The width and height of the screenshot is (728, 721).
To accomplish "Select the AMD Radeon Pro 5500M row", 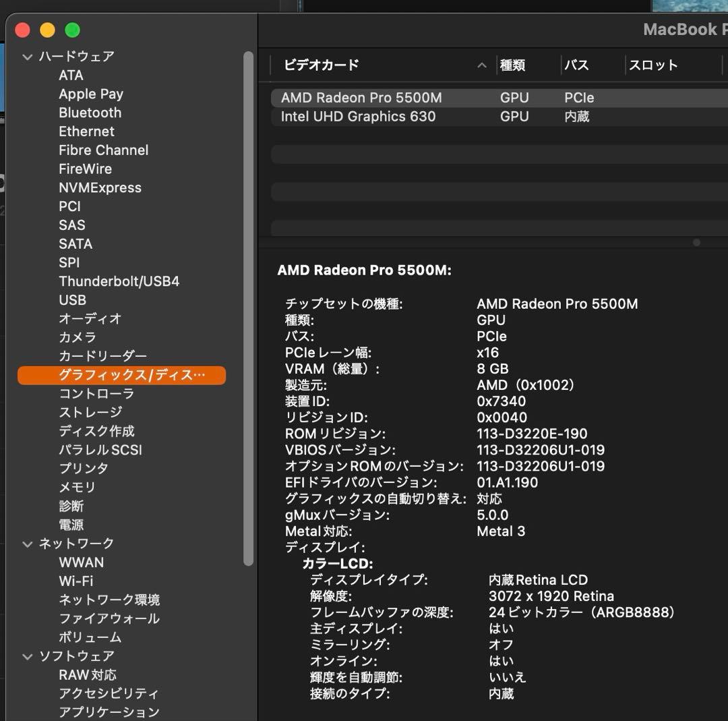I will click(361, 97).
